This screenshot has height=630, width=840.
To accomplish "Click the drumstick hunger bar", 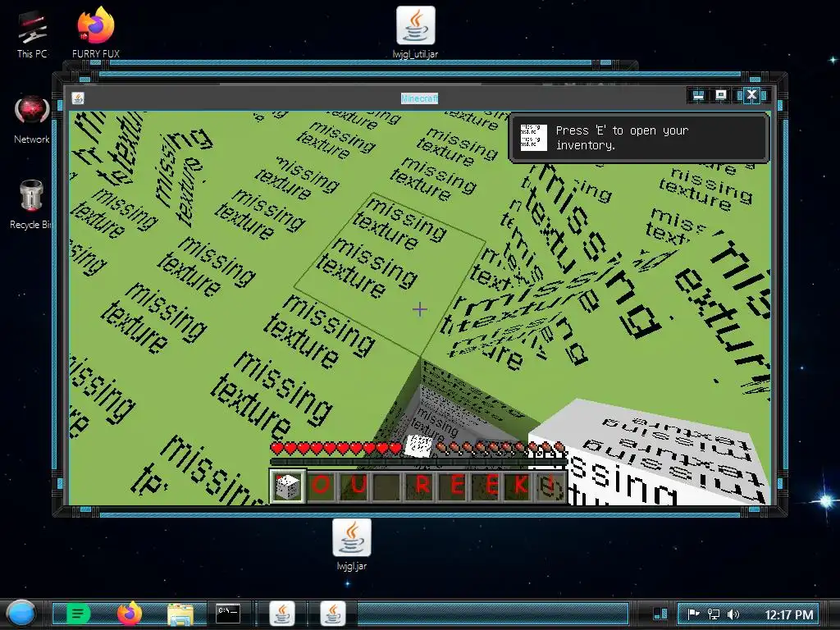I will point(500,448).
